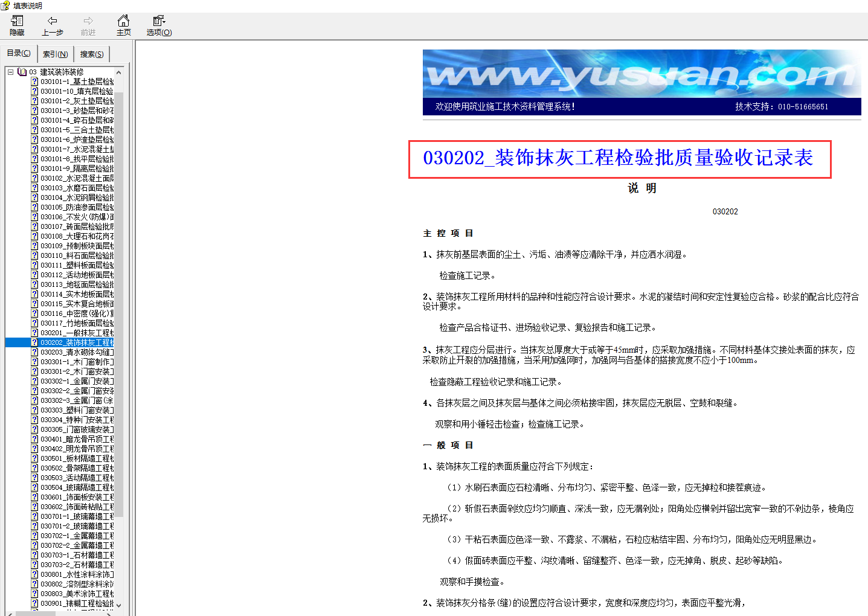Click the help icon beside 030401_暗龙骨吊顶
This screenshot has width=868, height=616.
[34, 439]
